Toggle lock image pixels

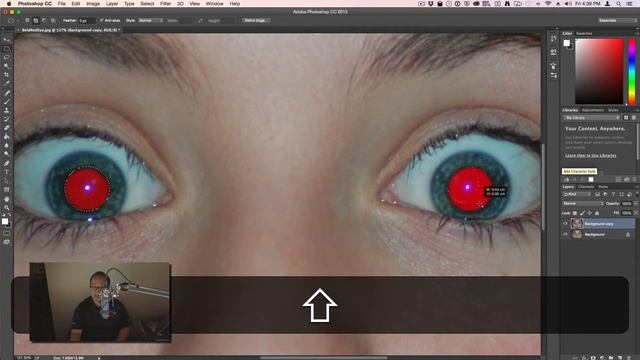click(x=582, y=213)
